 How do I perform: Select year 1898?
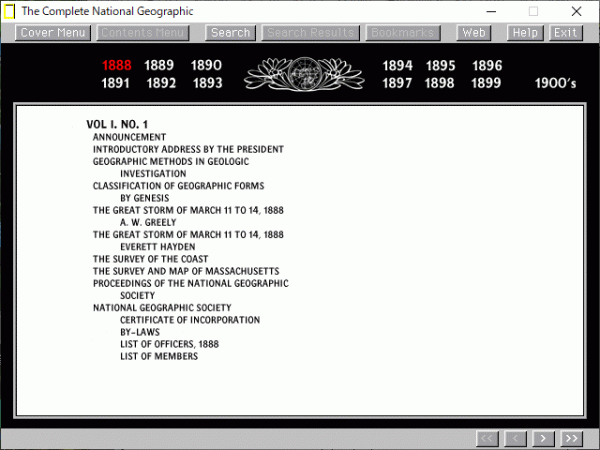pyautogui.click(x=439, y=83)
